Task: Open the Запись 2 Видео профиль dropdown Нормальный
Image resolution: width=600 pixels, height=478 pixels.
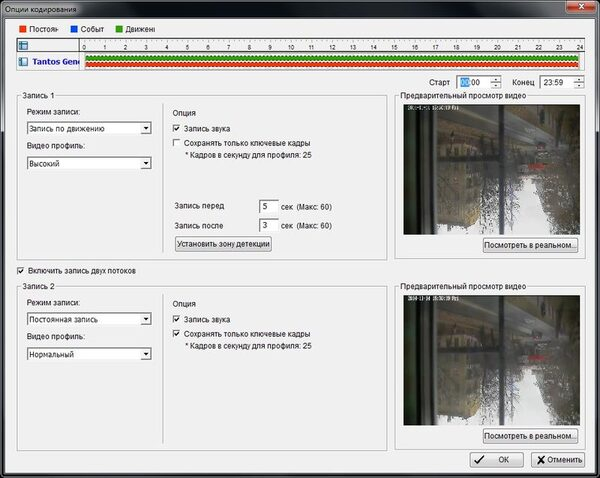Action: [89, 354]
